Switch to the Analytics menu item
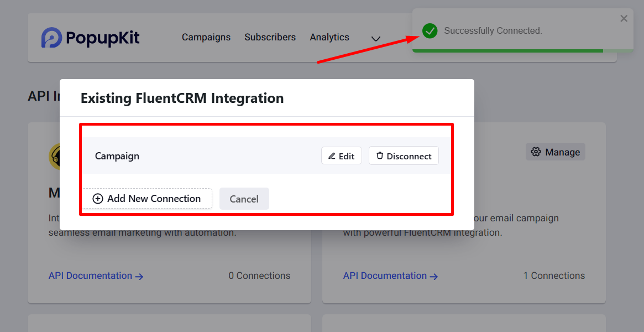 pyautogui.click(x=329, y=38)
